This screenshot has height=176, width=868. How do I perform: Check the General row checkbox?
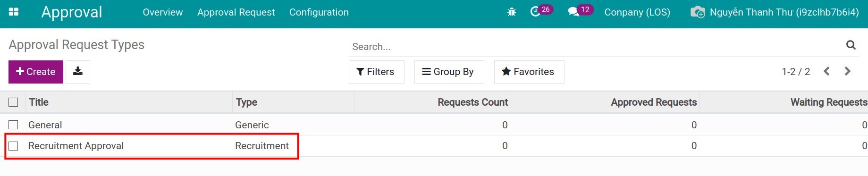tap(13, 125)
